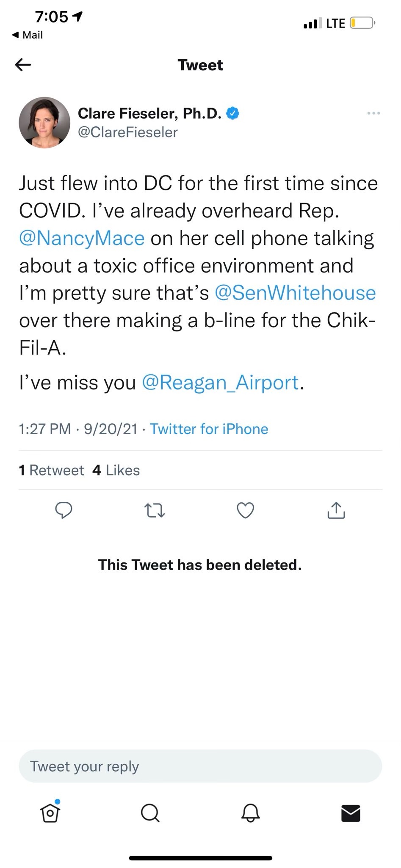Screen dimensions: 401x868
Task: View the 1 Retweet list
Action: (x=52, y=470)
